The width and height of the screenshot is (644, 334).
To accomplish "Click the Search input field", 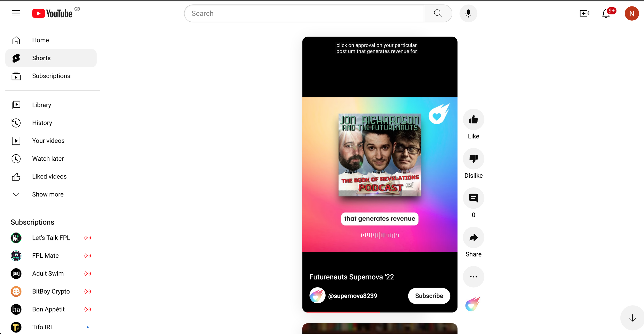I will (304, 13).
